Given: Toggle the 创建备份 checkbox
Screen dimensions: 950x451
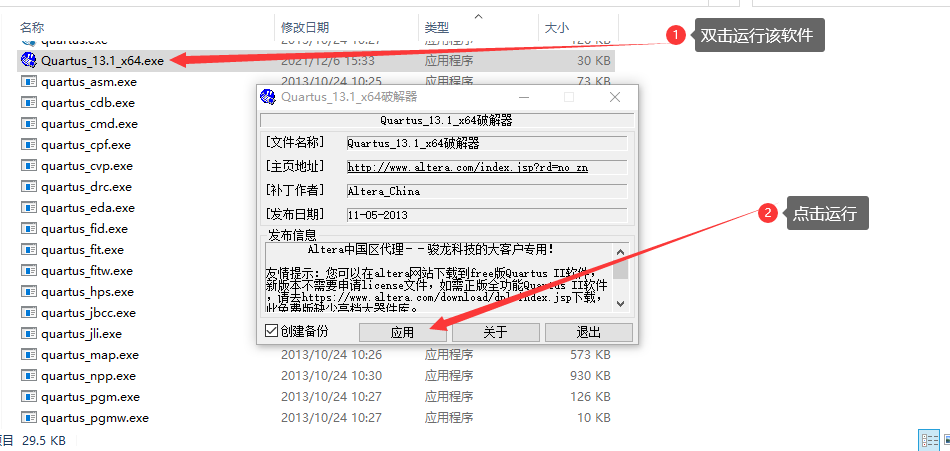Looking at the screenshot, I should click(x=272, y=331).
